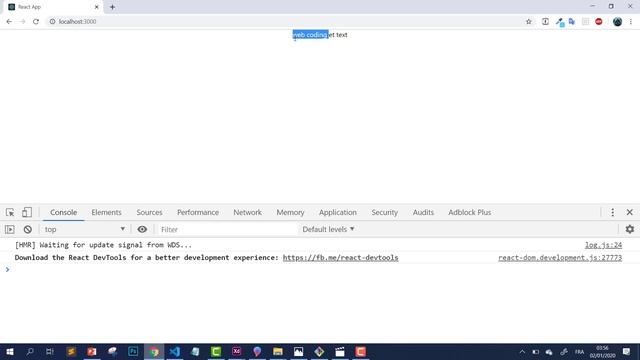
Task: Open the DevTools customize three-dot menu
Action: point(612,212)
